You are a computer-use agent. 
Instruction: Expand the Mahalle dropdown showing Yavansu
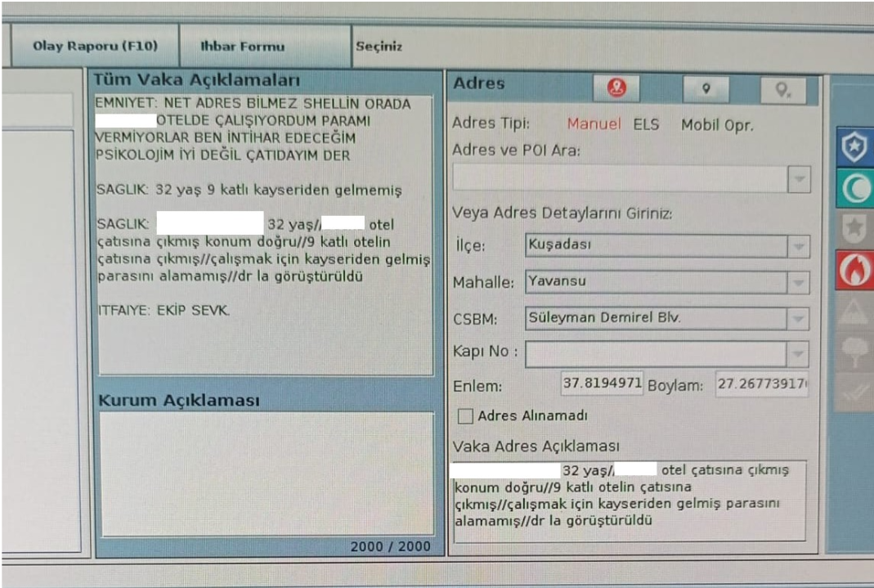coord(799,283)
